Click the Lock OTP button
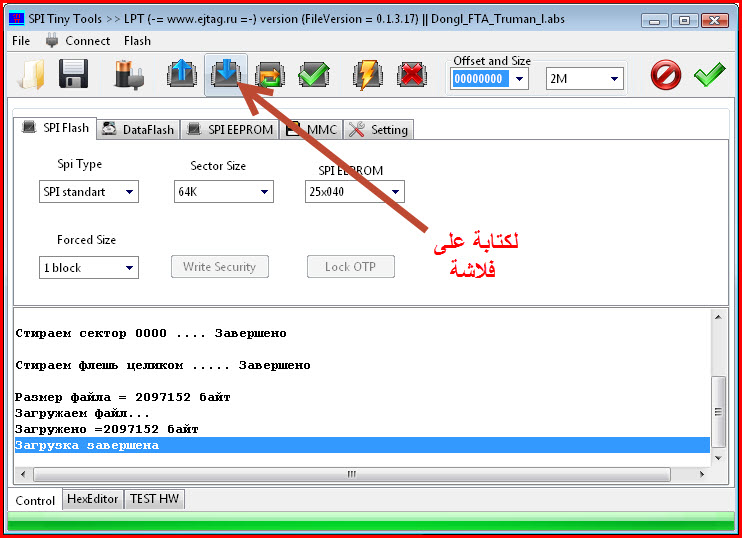Image resolution: width=742 pixels, height=538 pixels. coord(351,267)
